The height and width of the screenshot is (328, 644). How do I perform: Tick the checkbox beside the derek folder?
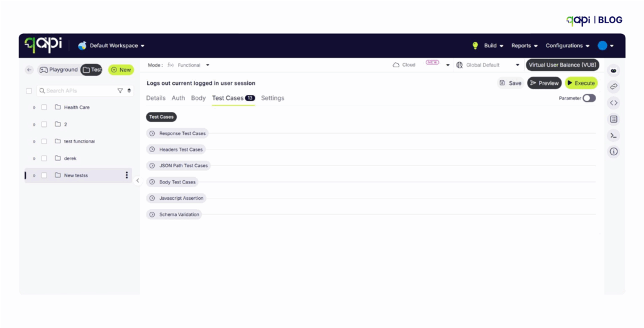[x=44, y=158]
